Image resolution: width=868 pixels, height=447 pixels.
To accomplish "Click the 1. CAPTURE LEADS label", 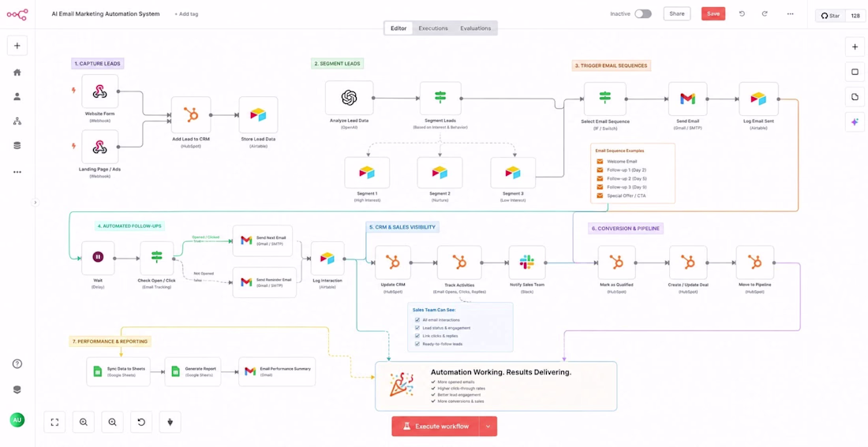I will pyautogui.click(x=97, y=64).
